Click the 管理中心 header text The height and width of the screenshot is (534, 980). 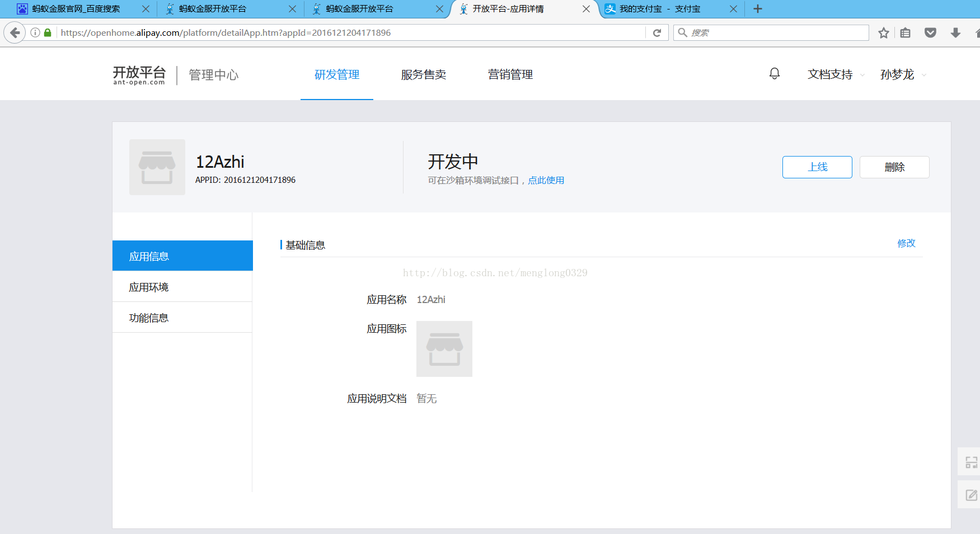214,75
